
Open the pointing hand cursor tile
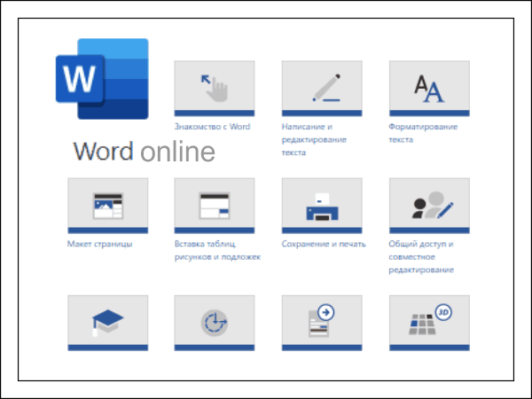tap(215, 88)
